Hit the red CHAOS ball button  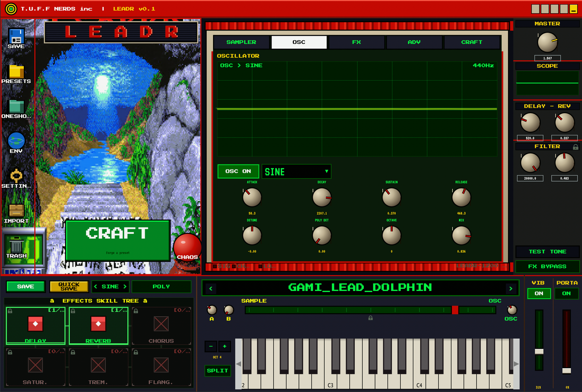tap(187, 247)
